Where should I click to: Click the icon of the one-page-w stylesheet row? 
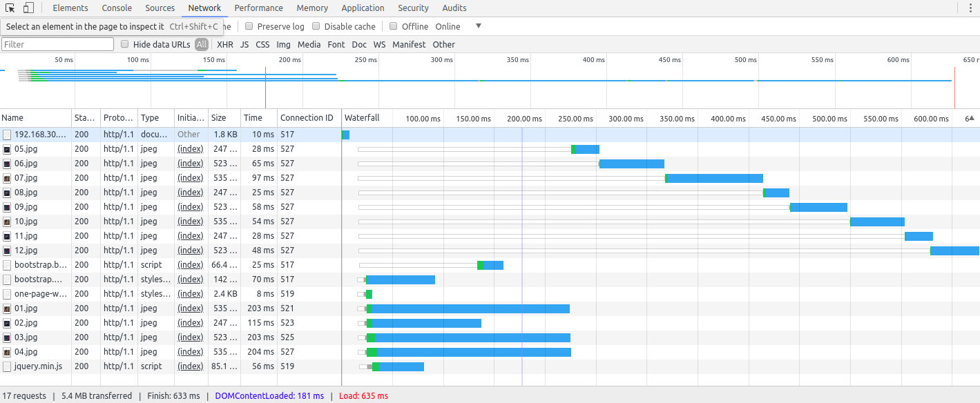[x=7, y=294]
